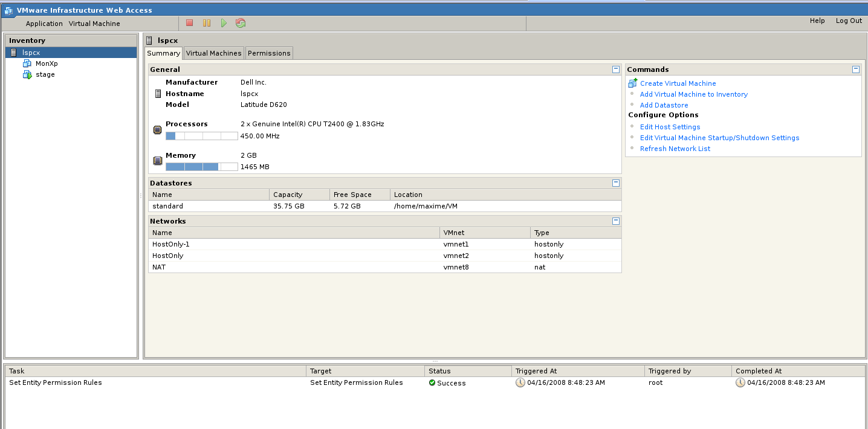Click the Free Space column header
This screenshot has height=429, width=868.
(360, 195)
